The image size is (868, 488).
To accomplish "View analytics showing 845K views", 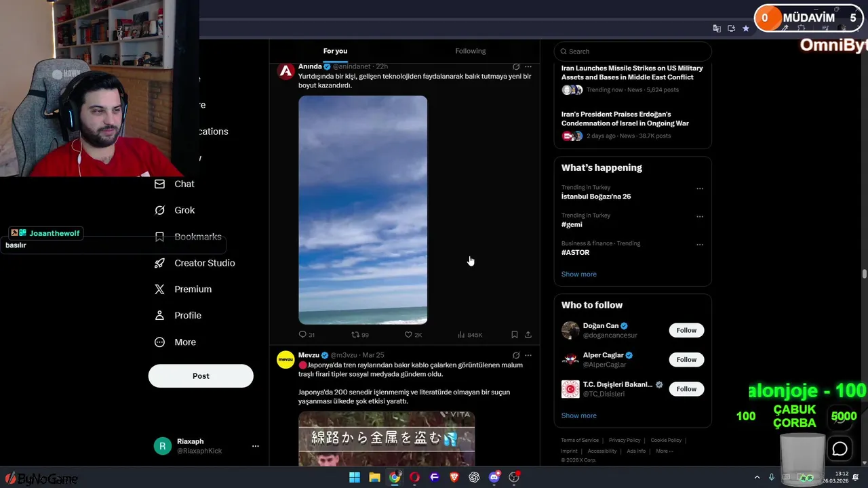I will tap(470, 335).
